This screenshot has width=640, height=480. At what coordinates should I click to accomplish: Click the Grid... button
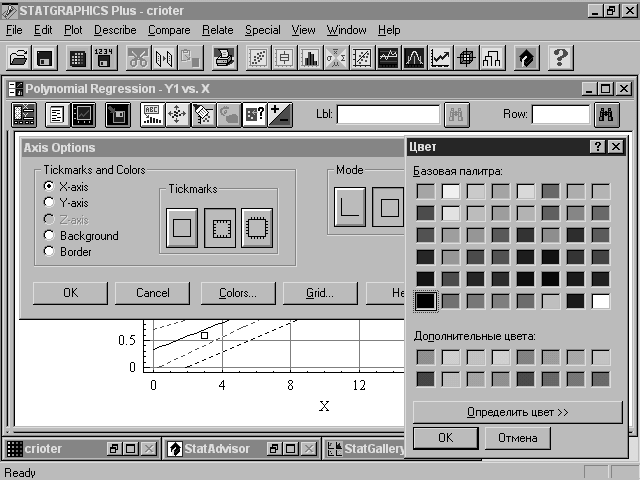coord(320,293)
